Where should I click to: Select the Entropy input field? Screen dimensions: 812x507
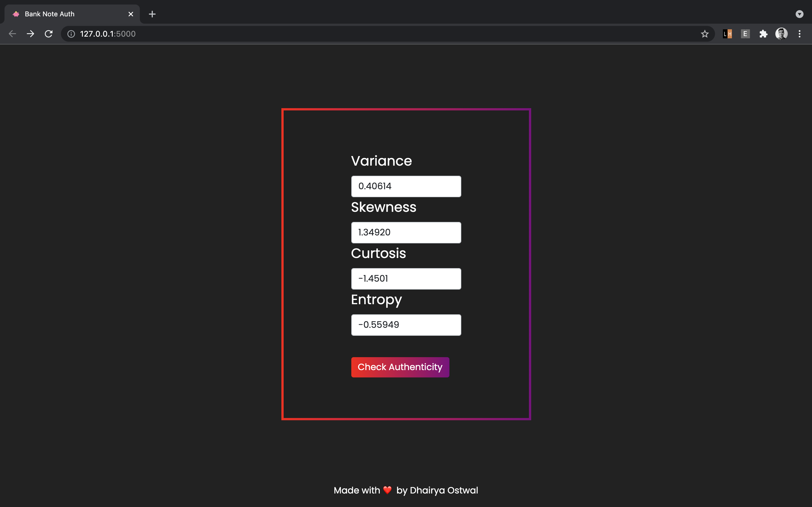click(406, 325)
